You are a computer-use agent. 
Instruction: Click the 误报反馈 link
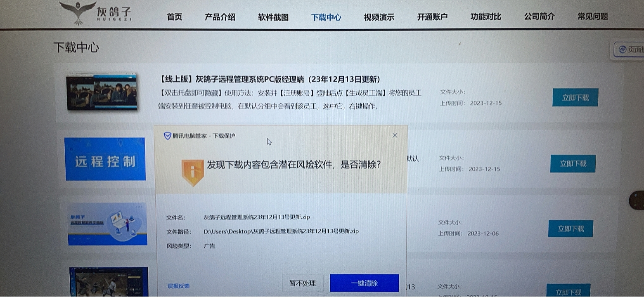tap(178, 286)
